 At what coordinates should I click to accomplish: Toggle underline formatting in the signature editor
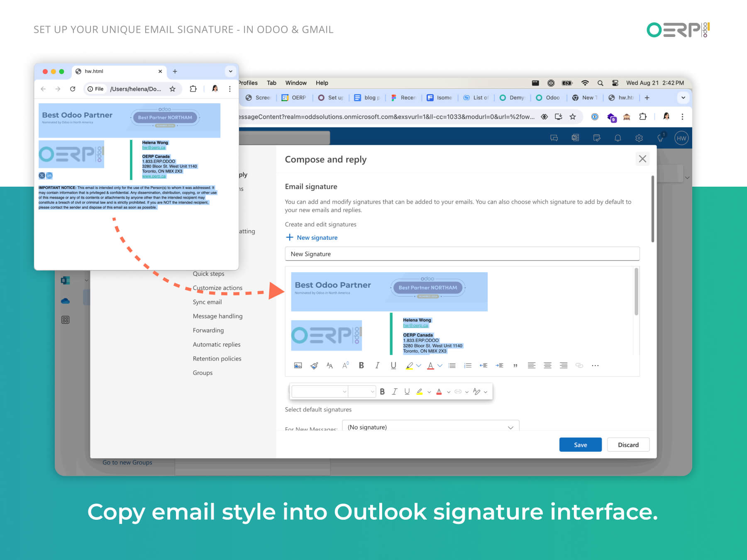[x=393, y=365]
